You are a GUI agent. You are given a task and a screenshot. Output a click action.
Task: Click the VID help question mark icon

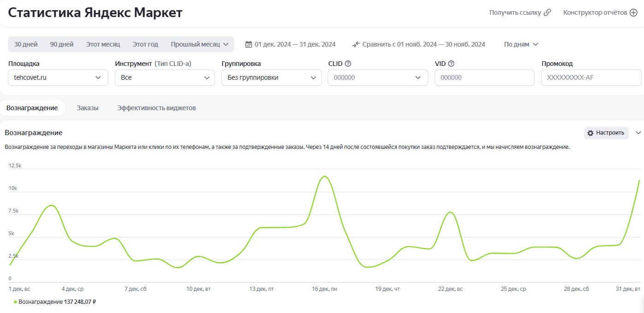tap(451, 64)
